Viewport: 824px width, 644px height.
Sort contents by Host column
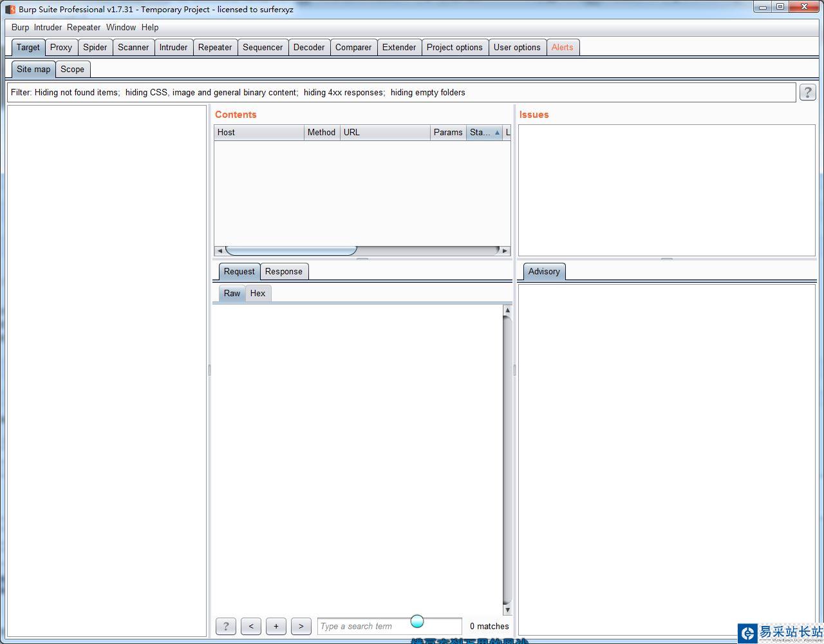coord(259,132)
